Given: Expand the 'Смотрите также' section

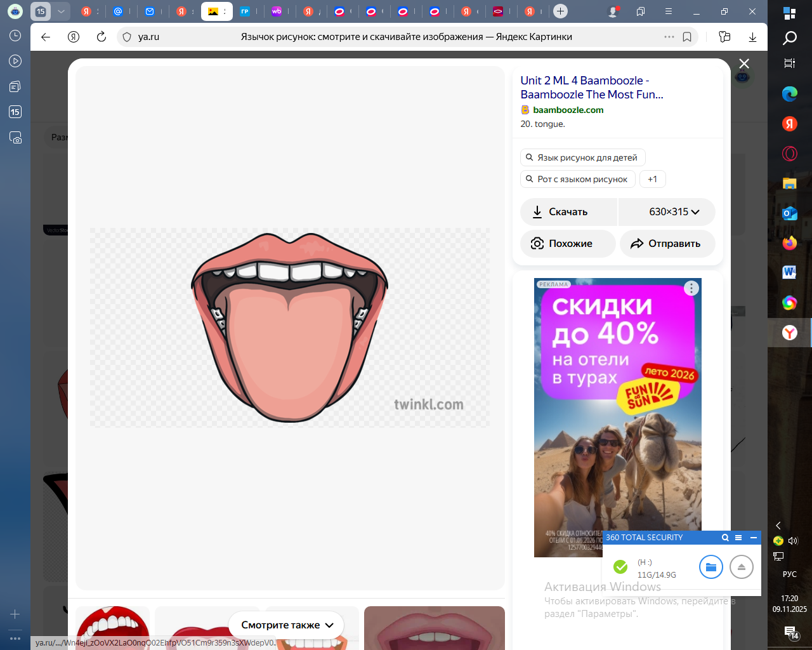Looking at the screenshot, I should (x=287, y=625).
